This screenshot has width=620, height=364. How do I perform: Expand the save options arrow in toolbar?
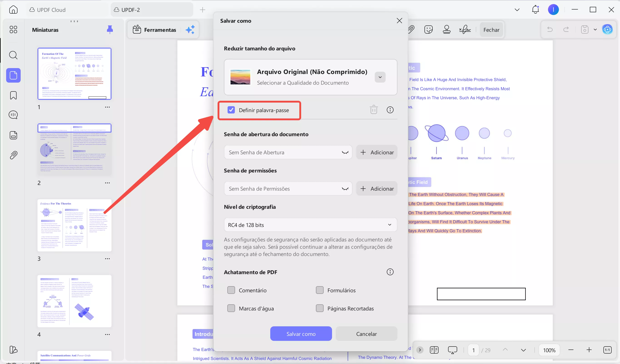pyautogui.click(x=595, y=30)
